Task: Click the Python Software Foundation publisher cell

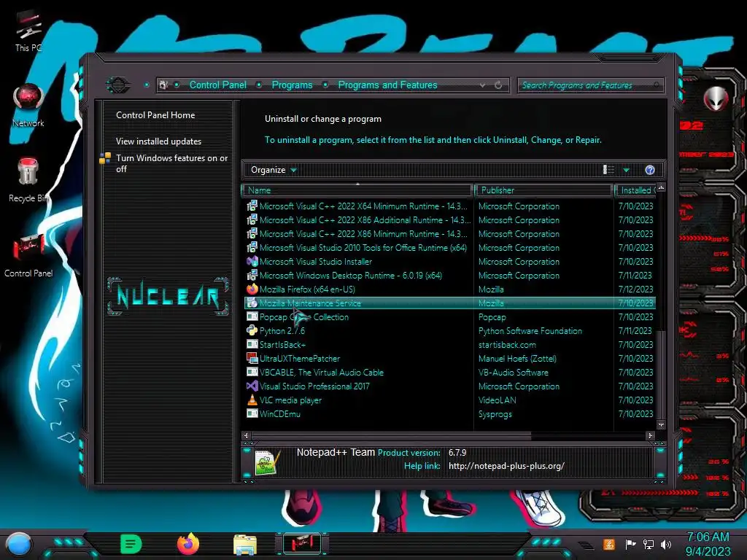Action: click(530, 330)
